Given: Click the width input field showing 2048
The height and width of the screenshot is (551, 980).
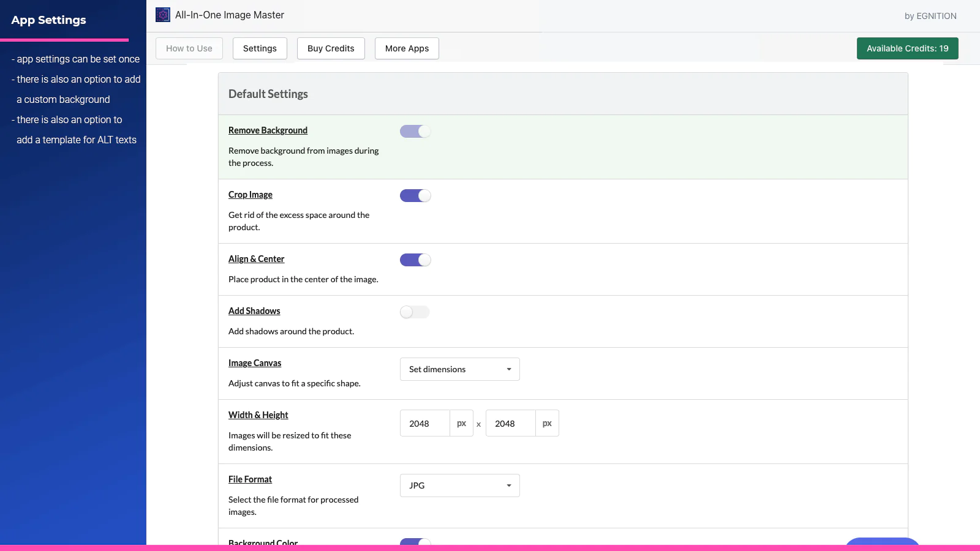Looking at the screenshot, I should 424,424.
